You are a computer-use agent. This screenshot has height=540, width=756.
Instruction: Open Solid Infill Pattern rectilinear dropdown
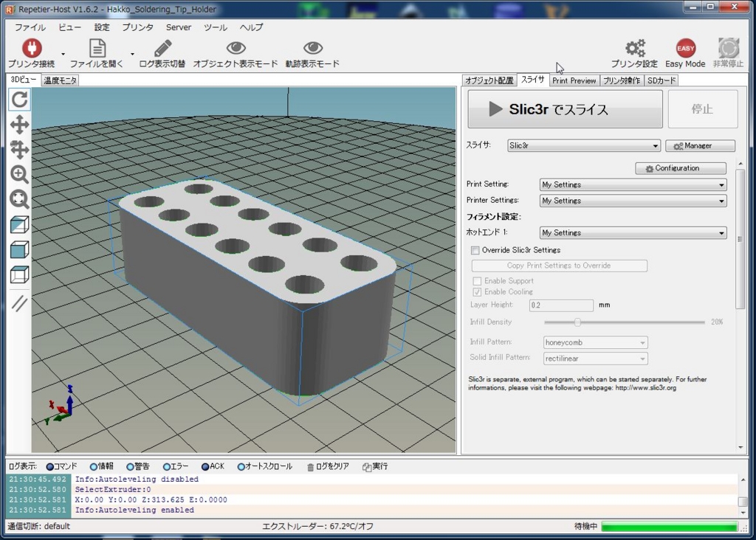pos(596,359)
